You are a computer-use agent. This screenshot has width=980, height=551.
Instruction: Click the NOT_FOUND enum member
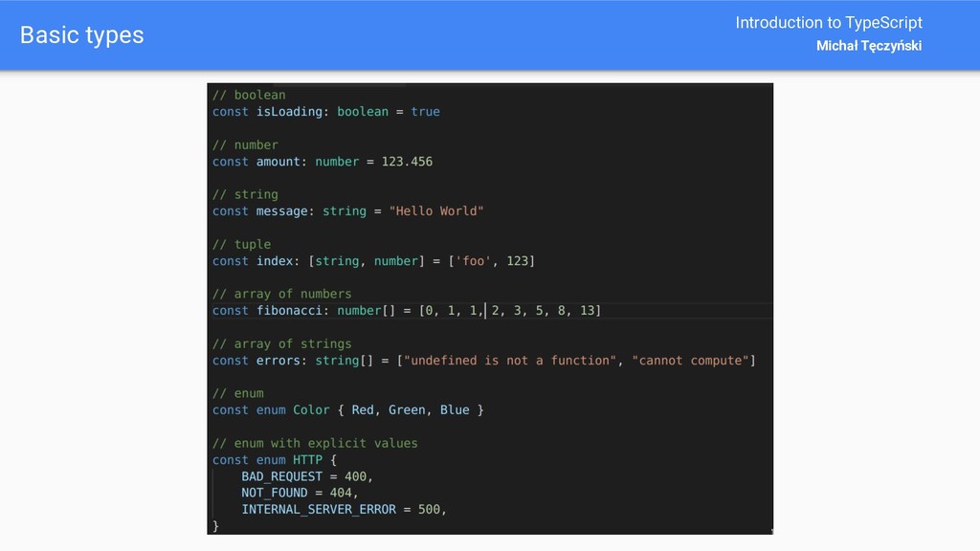pyautogui.click(x=275, y=493)
